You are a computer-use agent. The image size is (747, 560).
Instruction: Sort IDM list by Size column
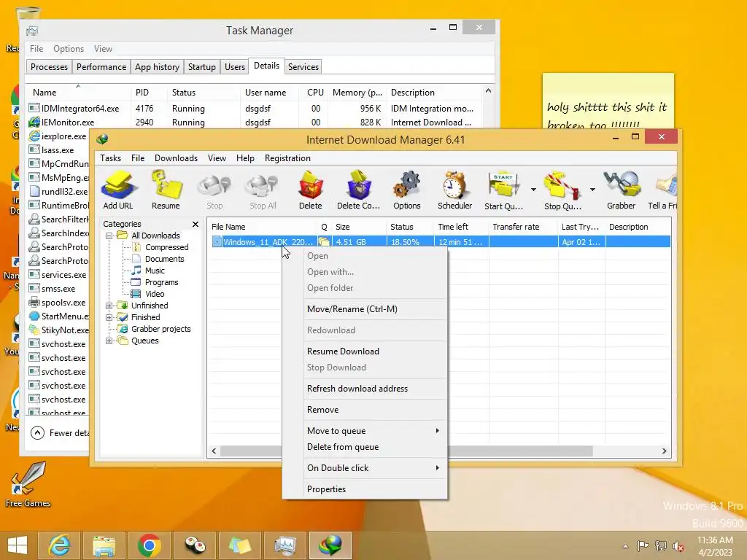point(359,227)
